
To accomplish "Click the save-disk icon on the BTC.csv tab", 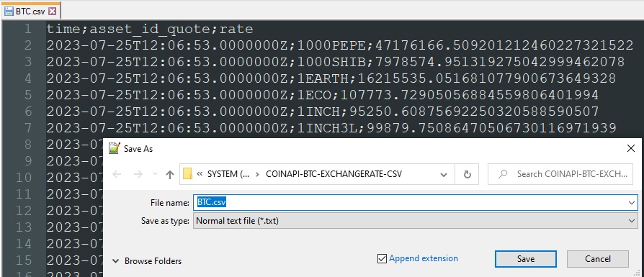I will tap(9, 12).
